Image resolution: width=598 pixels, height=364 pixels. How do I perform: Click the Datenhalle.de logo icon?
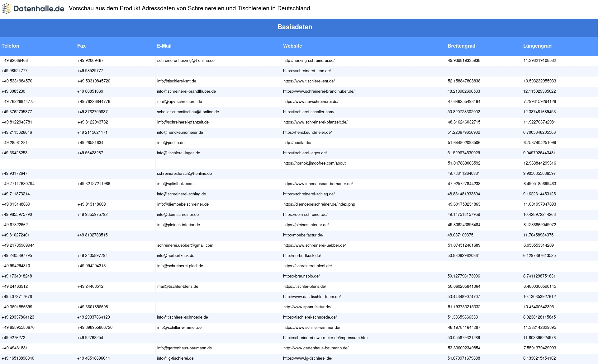(7, 9)
